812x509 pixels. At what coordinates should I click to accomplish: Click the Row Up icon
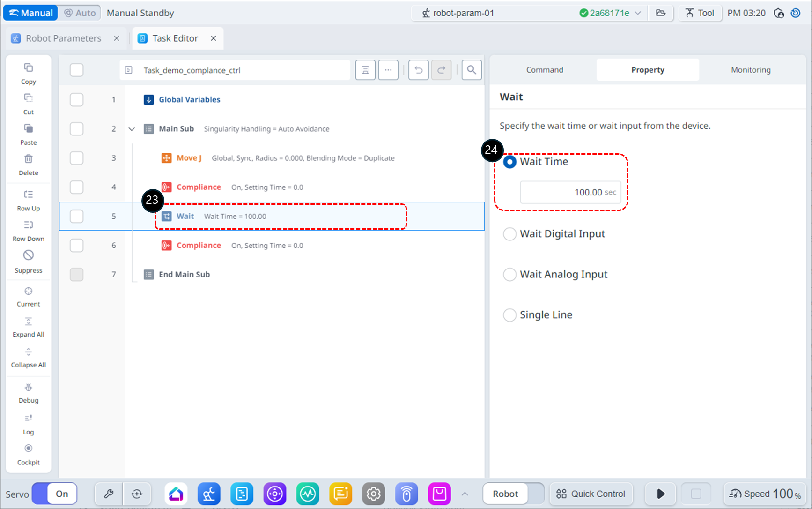29,195
